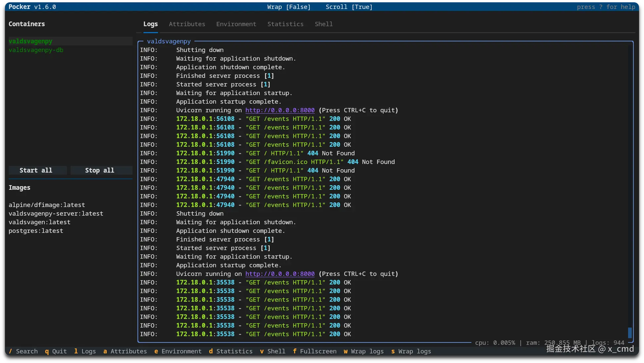644x363 pixels.
Task: Select the valdsvagenpy container
Action: (70, 41)
